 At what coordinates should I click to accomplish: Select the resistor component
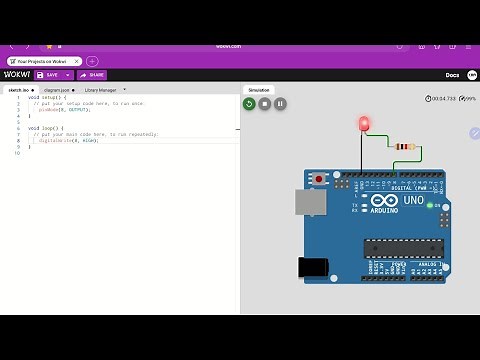tap(405, 146)
